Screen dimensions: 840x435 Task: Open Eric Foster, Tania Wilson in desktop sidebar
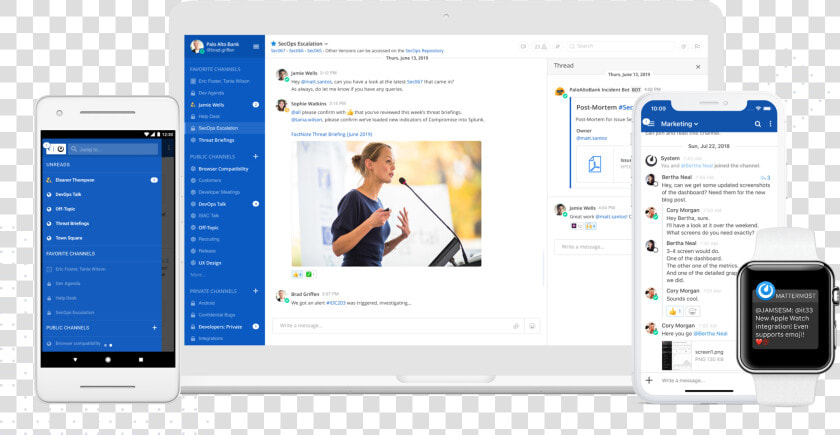click(224, 81)
